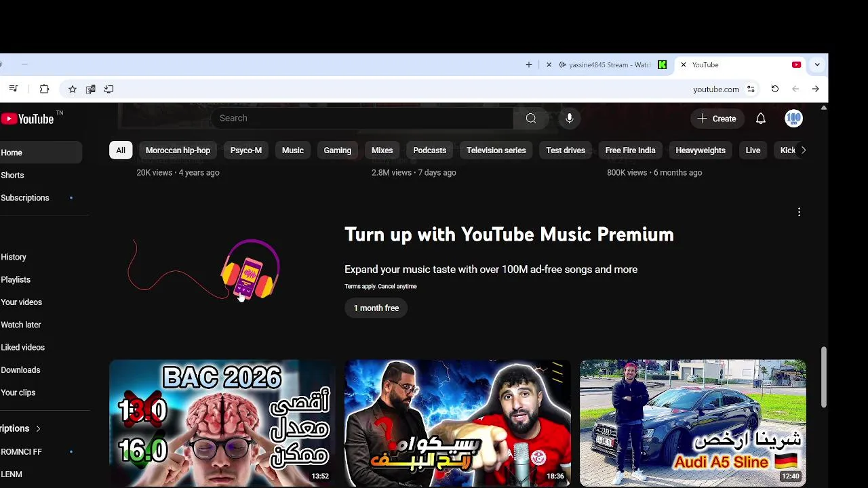The height and width of the screenshot is (488, 868).
Task: Switch to the YouTube browser tab
Action: pyautogui.click(x=739, y=65)
